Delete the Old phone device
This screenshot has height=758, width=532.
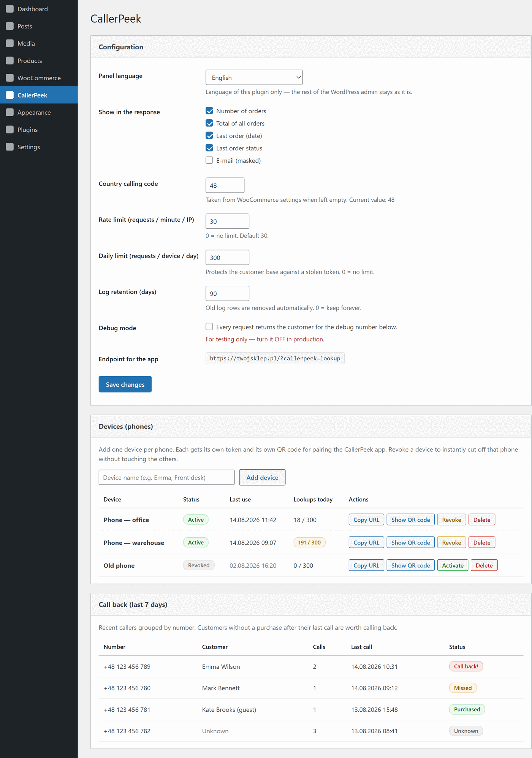(x=484, y=565)
